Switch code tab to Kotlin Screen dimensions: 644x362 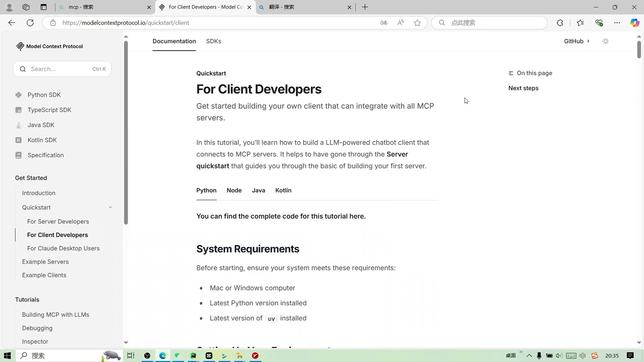(x=283, y=190)
